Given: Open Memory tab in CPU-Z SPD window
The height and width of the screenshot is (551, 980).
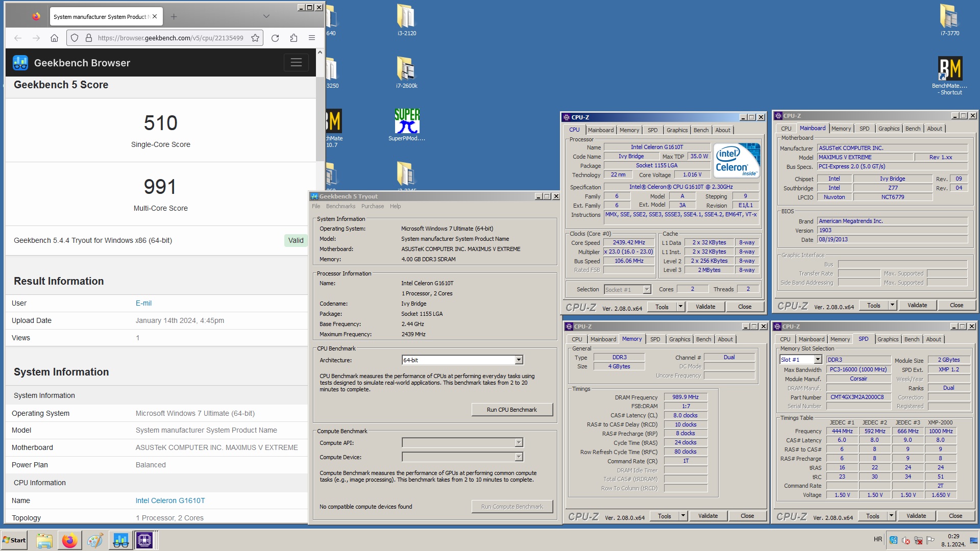Looking at the screenshot, I should click(840, 339).
